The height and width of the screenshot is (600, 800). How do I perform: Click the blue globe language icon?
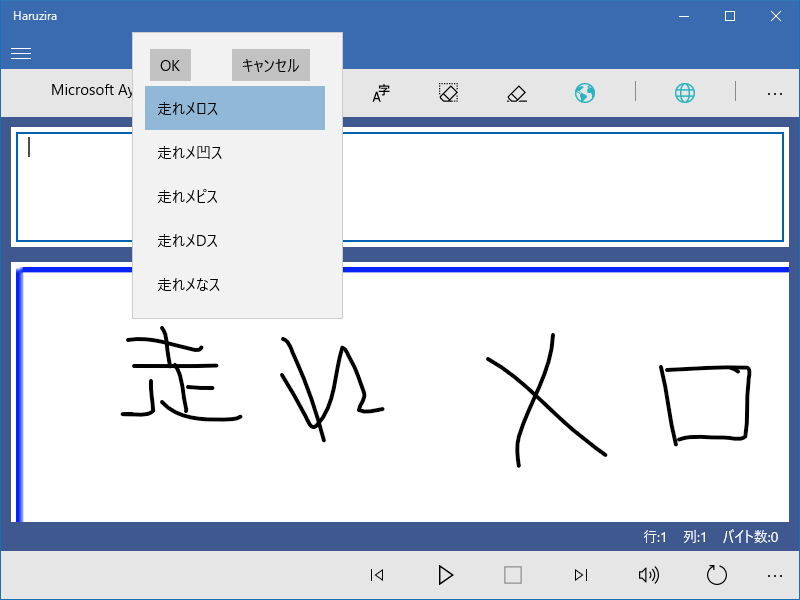585,92
